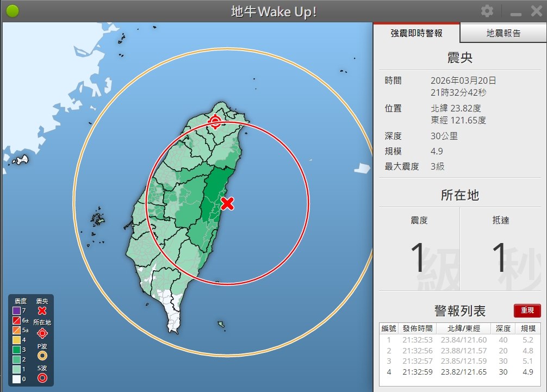Click the 震央 section heading

click(460, 58)
